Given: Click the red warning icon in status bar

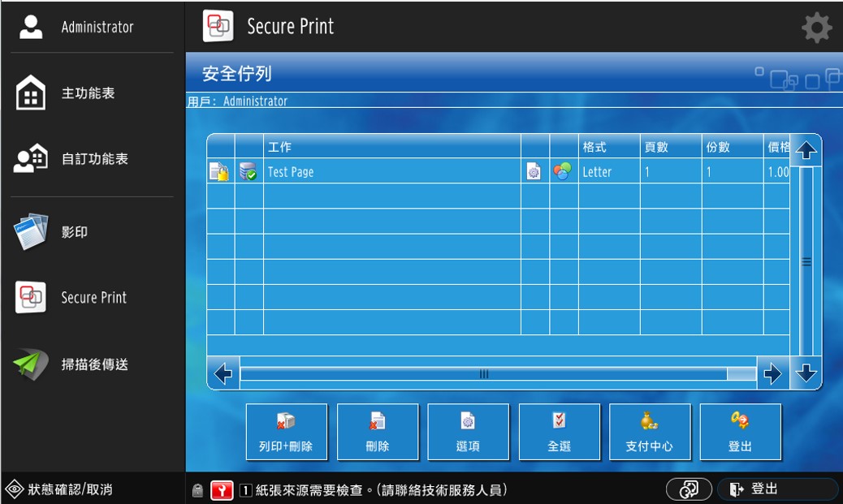Looking at the screenshot, I should pos(221,490).
